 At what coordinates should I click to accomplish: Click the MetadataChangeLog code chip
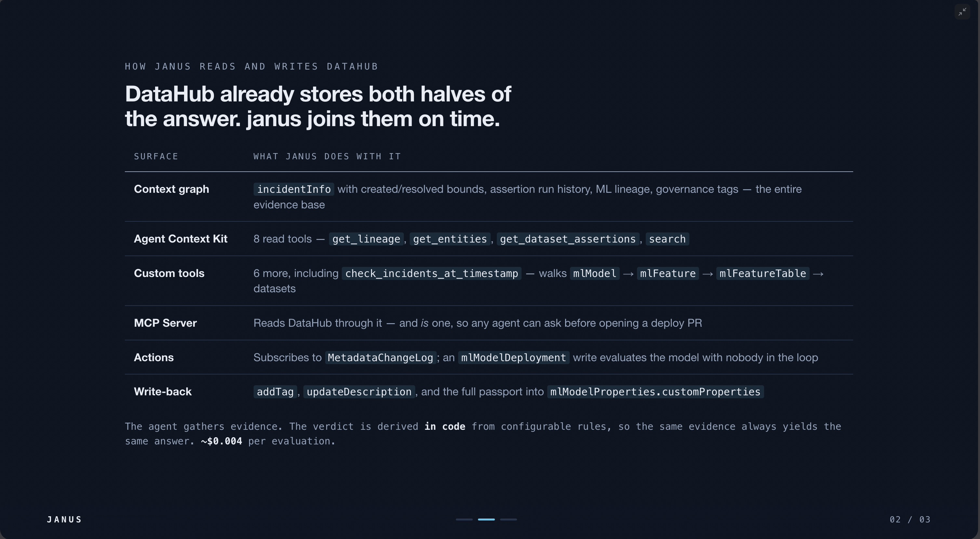380,358
